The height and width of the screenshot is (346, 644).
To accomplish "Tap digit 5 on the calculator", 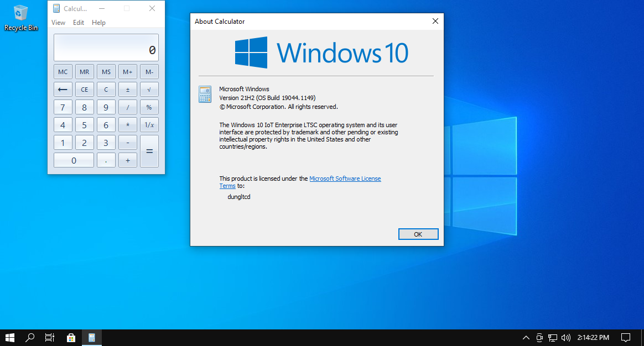I will pos(84,125).
